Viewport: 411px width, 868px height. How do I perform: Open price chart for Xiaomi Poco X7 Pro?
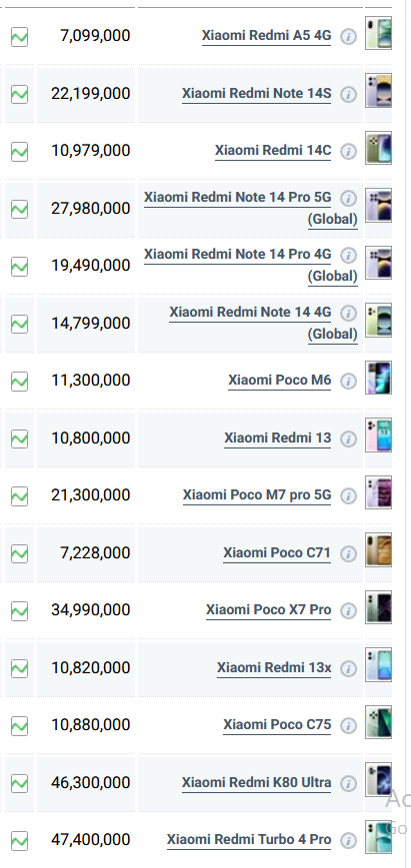tap(19, 611)
